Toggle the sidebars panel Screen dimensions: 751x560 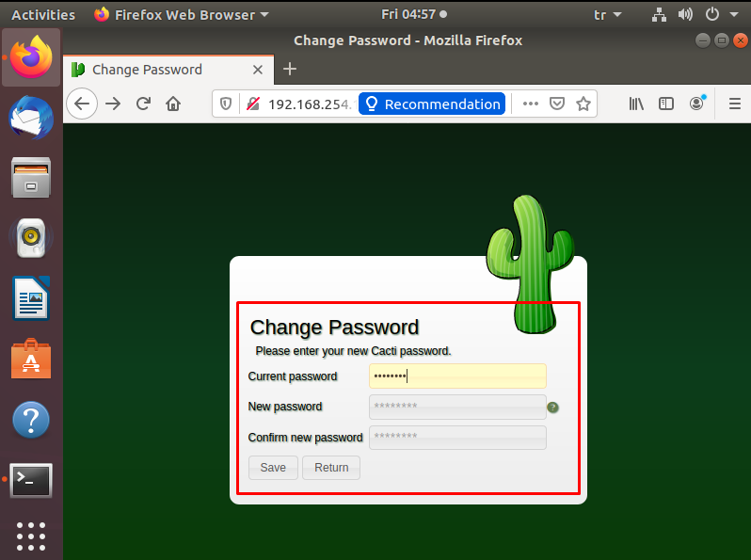tap(666, 104)
